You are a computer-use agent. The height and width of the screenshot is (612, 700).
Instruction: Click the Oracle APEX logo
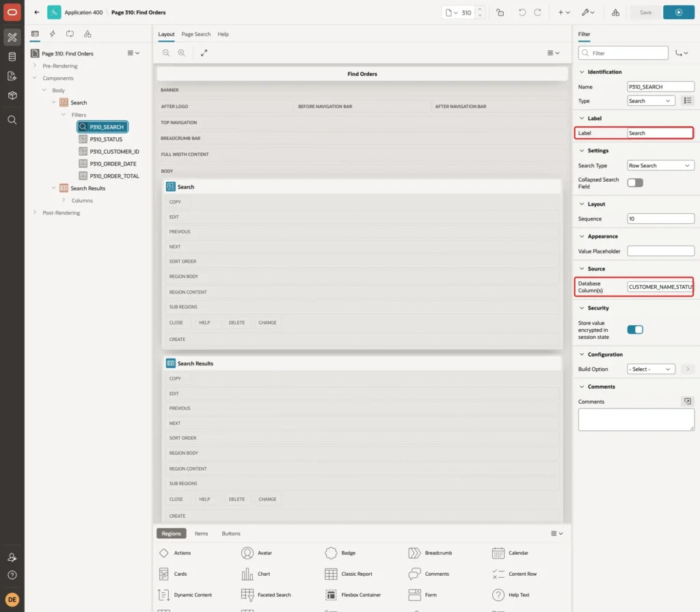click(12, 12)
